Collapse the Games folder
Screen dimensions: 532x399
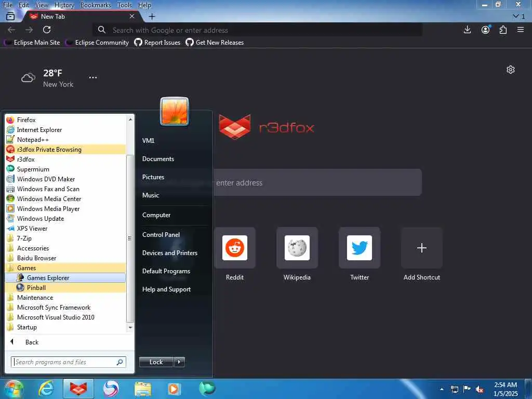(65, 268)
